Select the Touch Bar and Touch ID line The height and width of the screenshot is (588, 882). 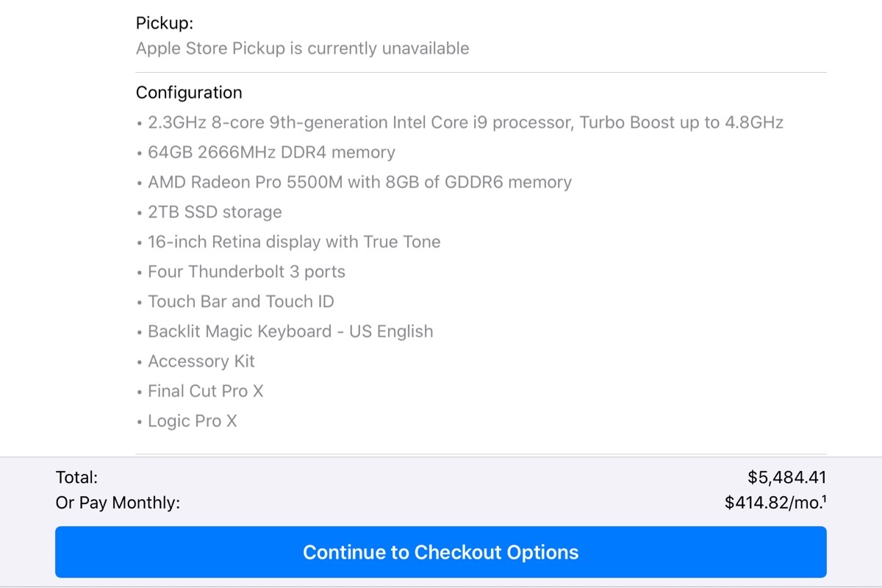click(x=241, y=301)
